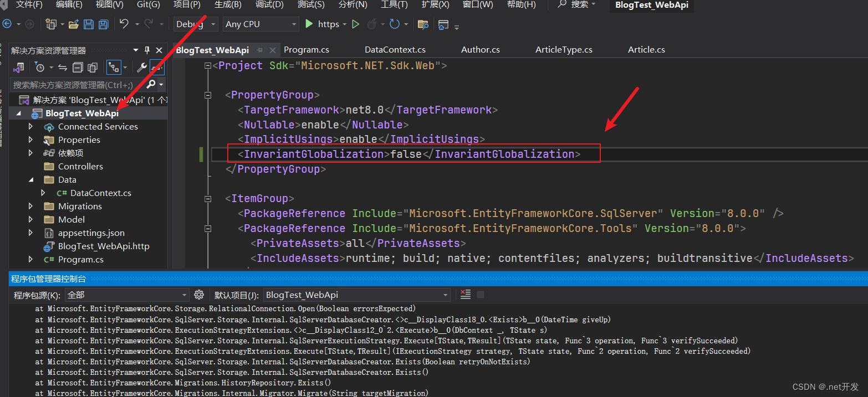This screenshot has height=397, width=868.
Task: Click the hot reload flame icon
Action: tap(372, 24)
